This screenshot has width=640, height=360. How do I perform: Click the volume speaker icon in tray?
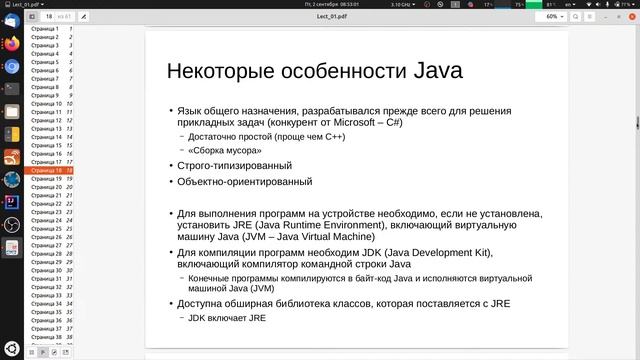[598, 4]
